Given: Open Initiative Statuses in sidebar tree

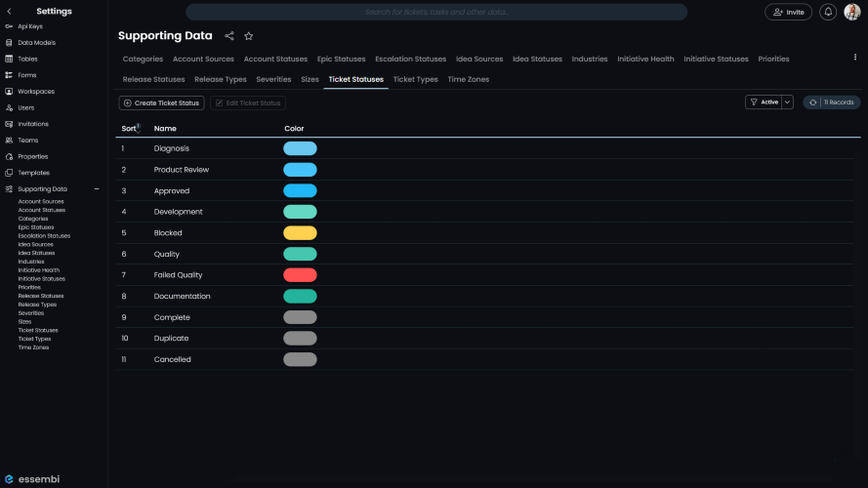Looking at the screenshot, I should tap(42, 279).
